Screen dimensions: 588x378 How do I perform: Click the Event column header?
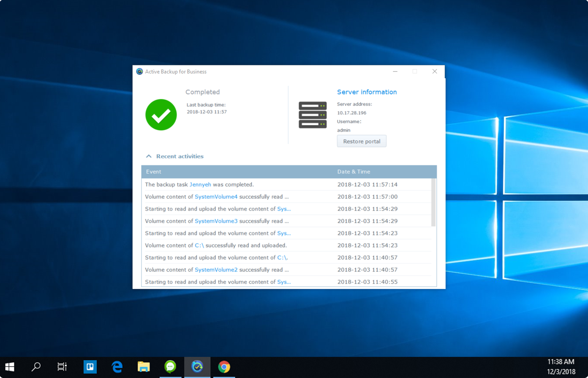tap(154, 172)
